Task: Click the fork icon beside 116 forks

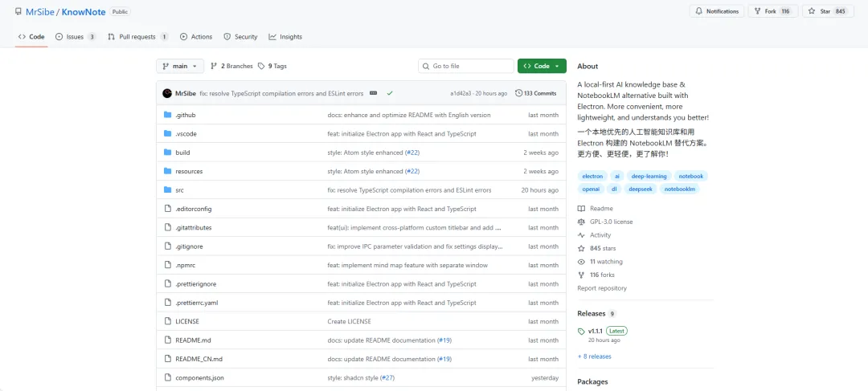Action: 581,275
